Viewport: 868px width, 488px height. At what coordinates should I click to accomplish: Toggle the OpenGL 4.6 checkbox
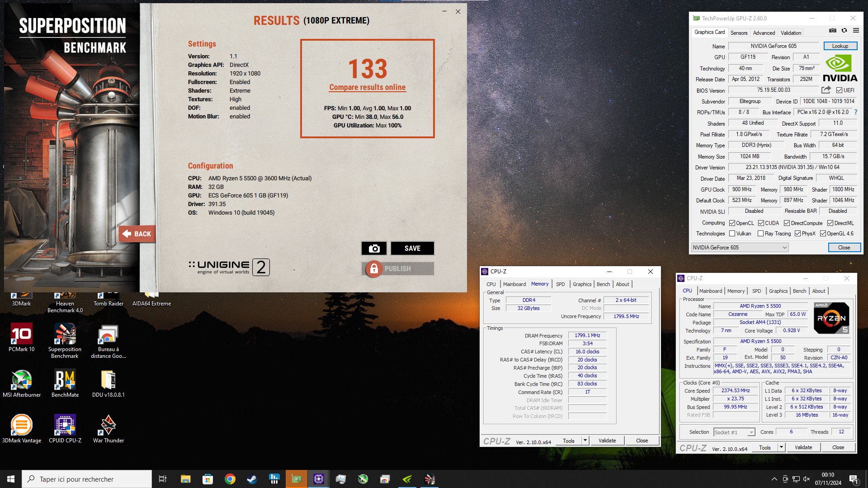point(823,234)
